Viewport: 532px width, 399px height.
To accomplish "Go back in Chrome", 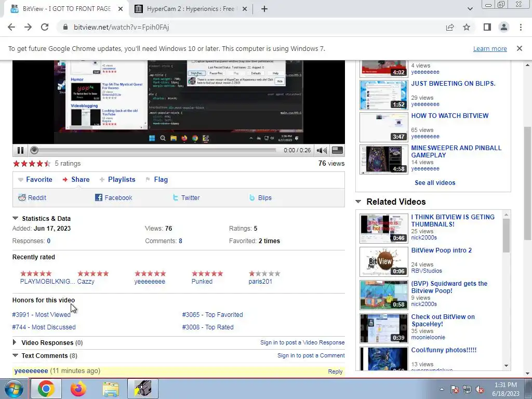I will (x=11, y=27).
